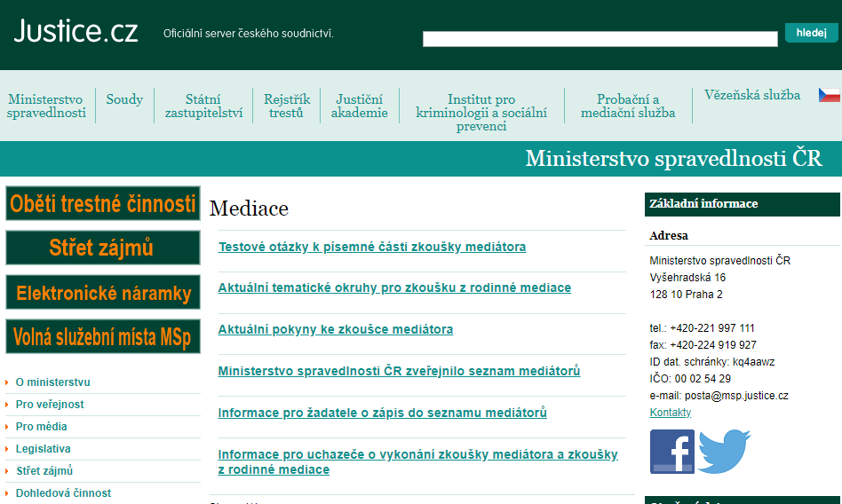Click Oficiální server českého soudnictví tagline
Image resolution: width=842 pixels, height=504 pixels.
click(249, 34)
